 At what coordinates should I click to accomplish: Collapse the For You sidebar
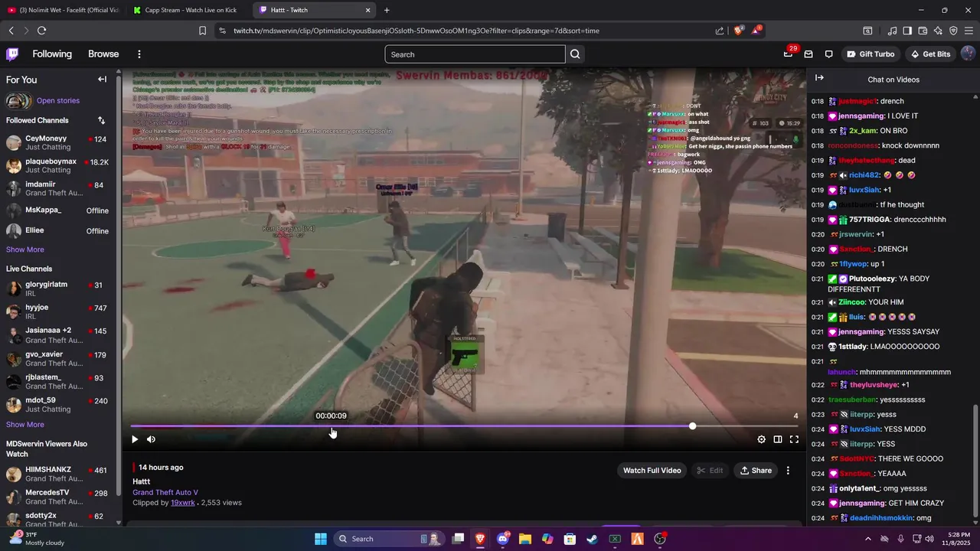coord(102,80)
